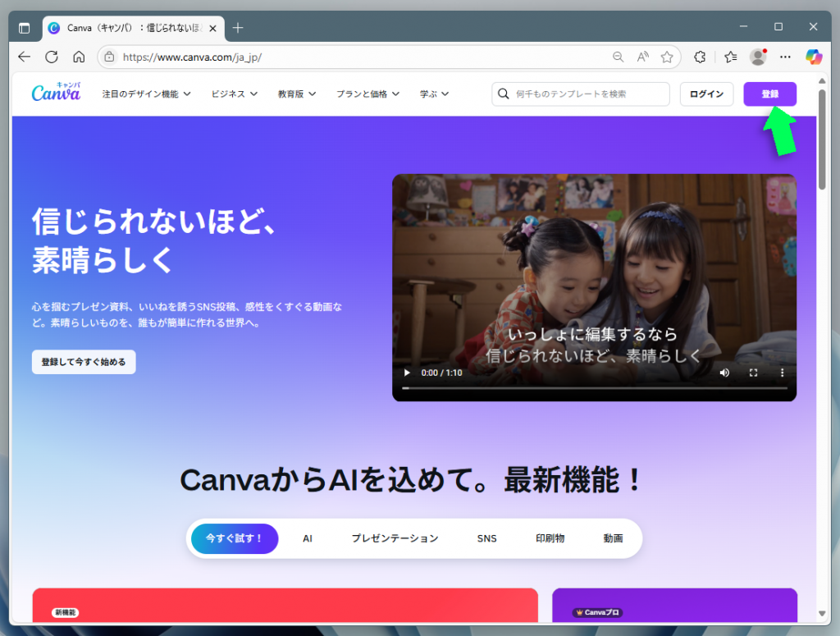Open the browser extensions icon
This screenshot has height=636, width=840.
pos(700,57)
